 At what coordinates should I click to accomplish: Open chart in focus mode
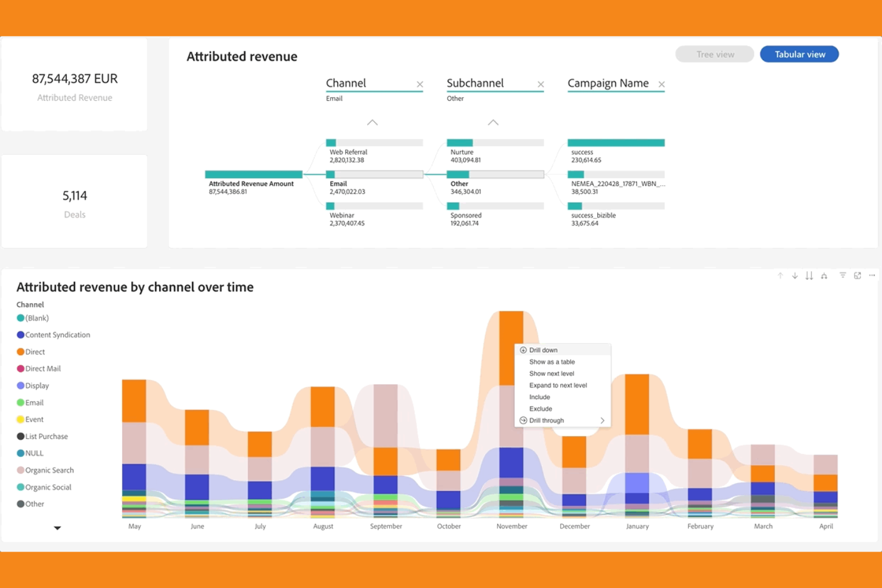click(x=857, y=275)
